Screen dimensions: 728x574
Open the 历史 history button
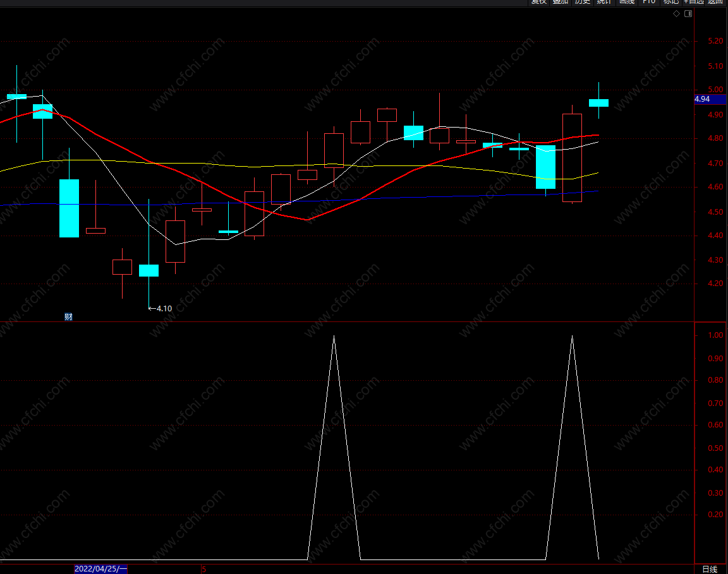coord(582,3)
